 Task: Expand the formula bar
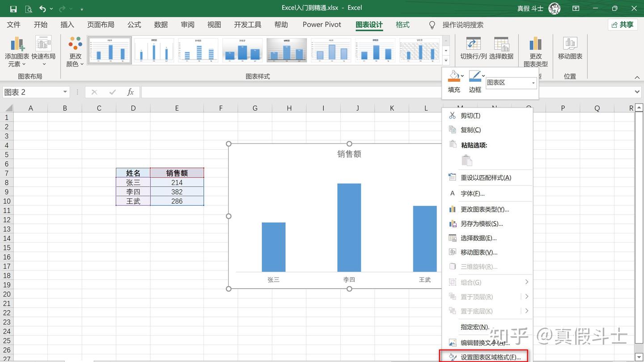coord(637,92)
